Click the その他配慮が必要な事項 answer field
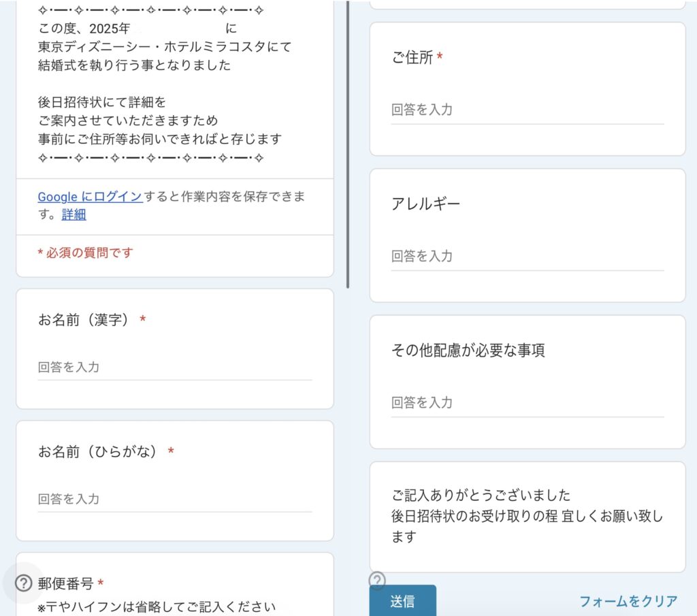The image size is (697, 616). pos(527,403)
